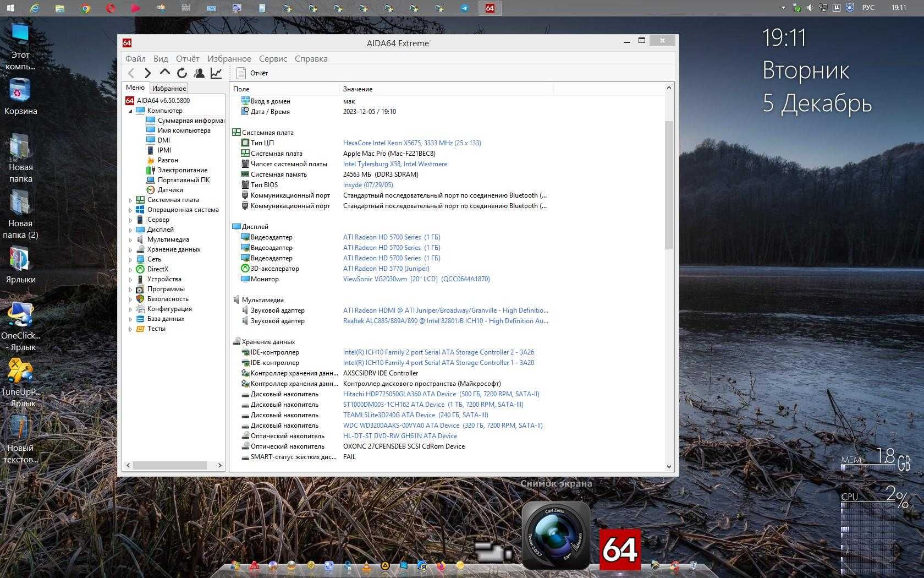Image resolution: width=924 pixels, height=578 pixels.
Task: Select the Этот компьютер desktop icon
Action: pos(20,46)
